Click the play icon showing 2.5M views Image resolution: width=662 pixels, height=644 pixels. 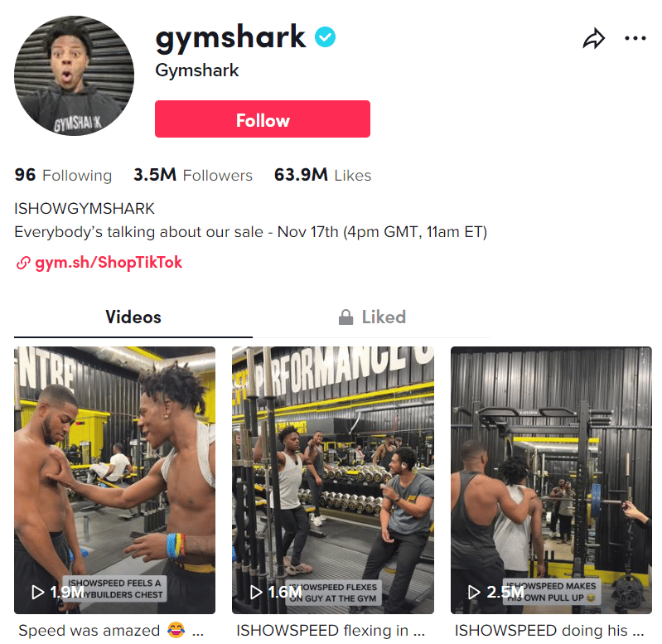pyautogui.click(x=474, y=592)
